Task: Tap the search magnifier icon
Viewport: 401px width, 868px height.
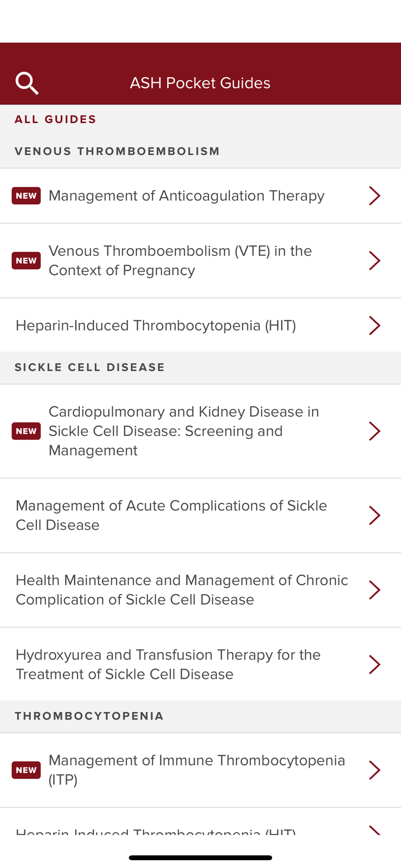Action: pos(27,83)
